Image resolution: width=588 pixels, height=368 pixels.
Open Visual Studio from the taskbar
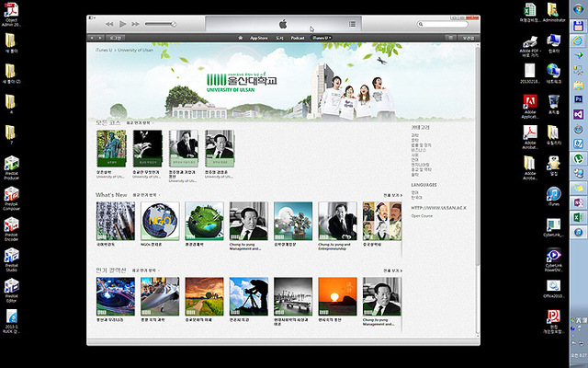click(578, 114)
